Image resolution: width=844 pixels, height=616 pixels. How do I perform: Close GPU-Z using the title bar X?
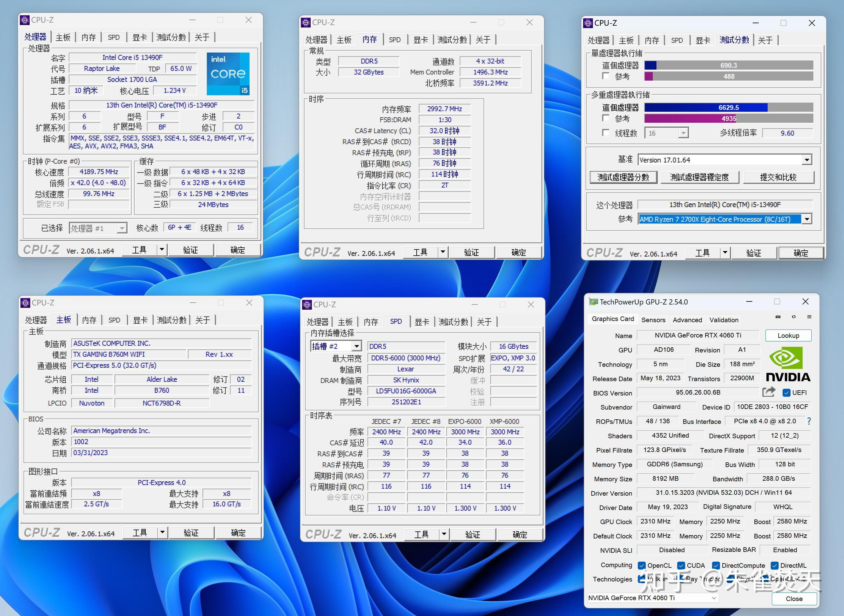tap(806, 301)
